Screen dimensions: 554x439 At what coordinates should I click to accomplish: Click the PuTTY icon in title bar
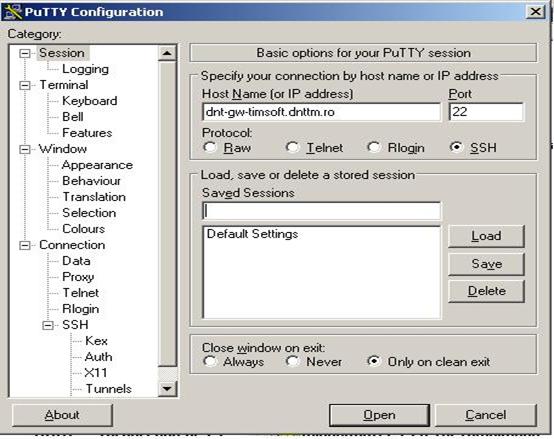tap(13, 12)
